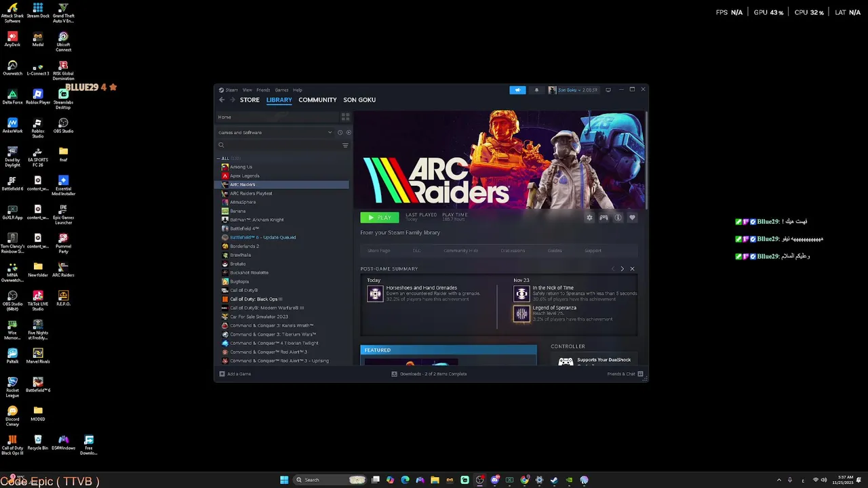Switch library to grid collections view
This screenshot has width=868, height=488.
point(345,117)
